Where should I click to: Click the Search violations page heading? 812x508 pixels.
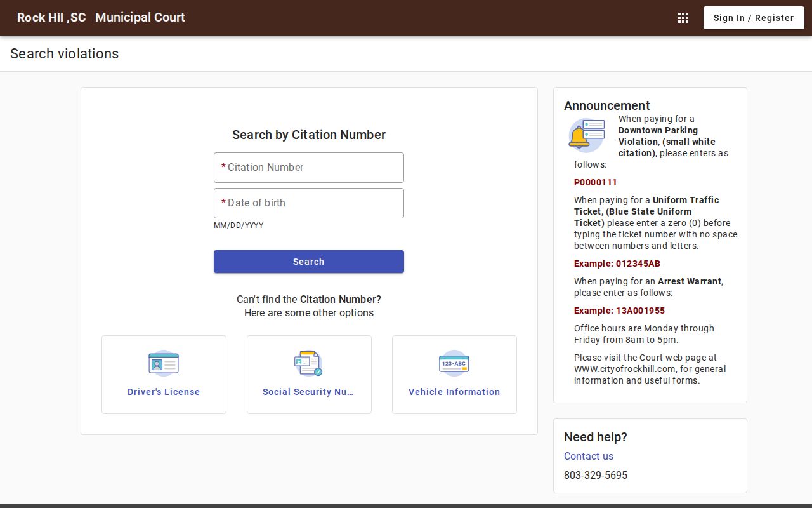coord(65,54)
